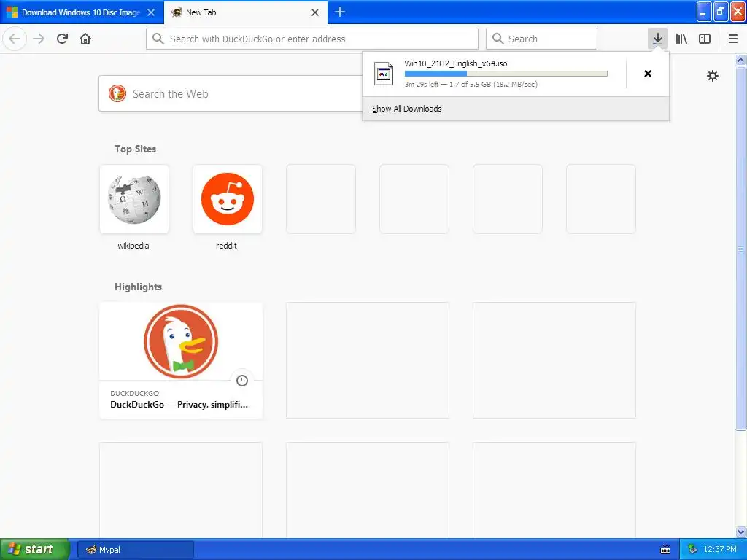Click the Search the Web field
Viewport: 747px width, 560px height.
pyautogui.click(x=231, y=93)
